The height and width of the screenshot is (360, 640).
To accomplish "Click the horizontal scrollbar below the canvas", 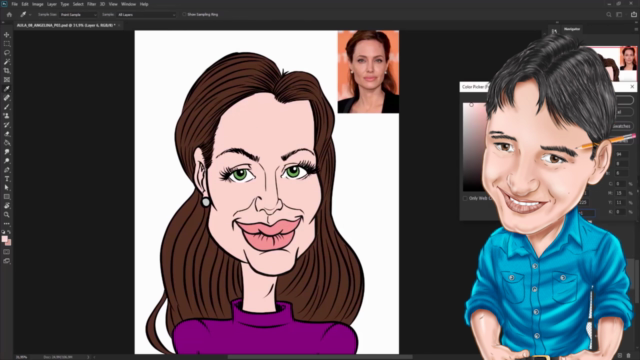I will (x=320, y=357).
